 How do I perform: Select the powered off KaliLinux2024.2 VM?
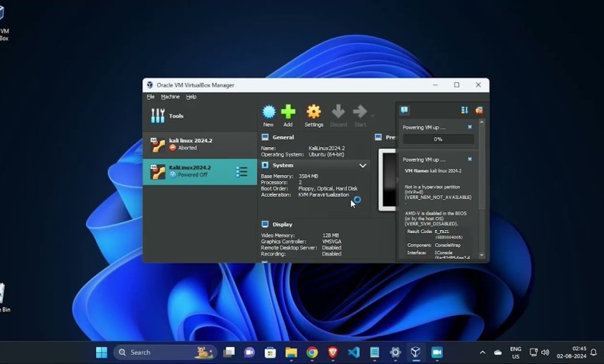coord(200,172)
